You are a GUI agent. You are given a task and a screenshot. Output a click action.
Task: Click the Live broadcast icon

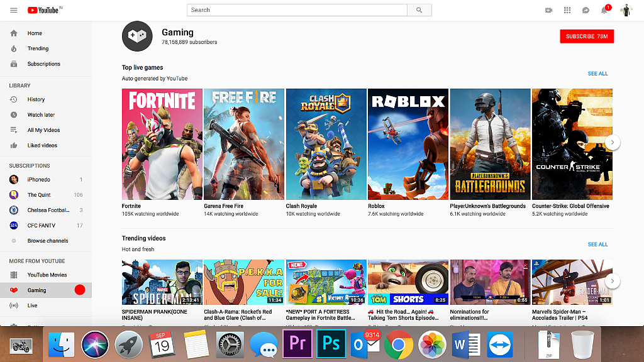(x=14, y=305)
